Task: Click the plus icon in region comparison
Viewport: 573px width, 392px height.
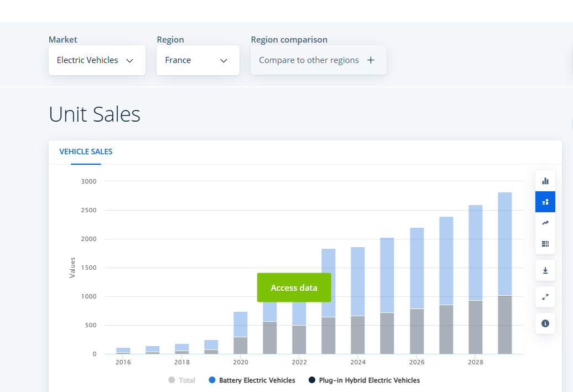Action: pyautogui.click(x=371, y=60)
